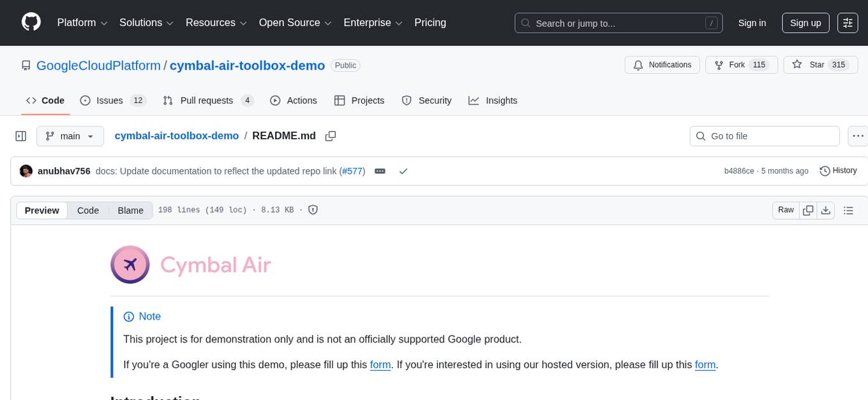Expand the commit message description ellipsis

(380, 171)
